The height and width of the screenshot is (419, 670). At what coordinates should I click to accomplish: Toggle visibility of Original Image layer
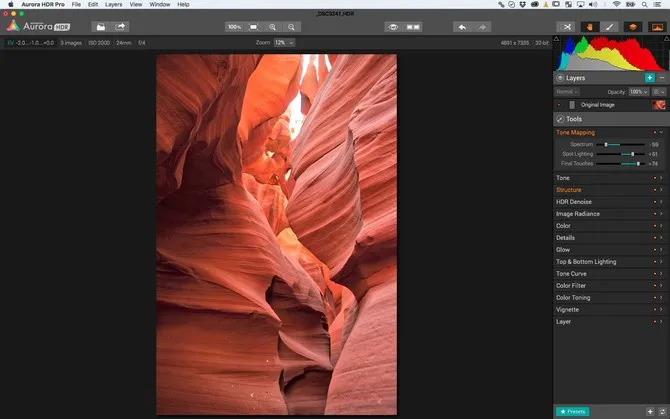559,104
